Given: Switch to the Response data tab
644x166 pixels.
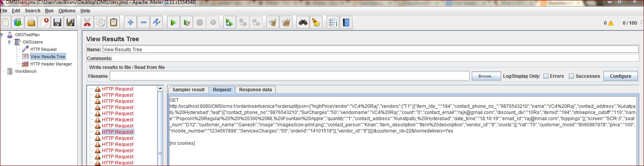Looking at the screenshot, I should (x=255, y=90).
